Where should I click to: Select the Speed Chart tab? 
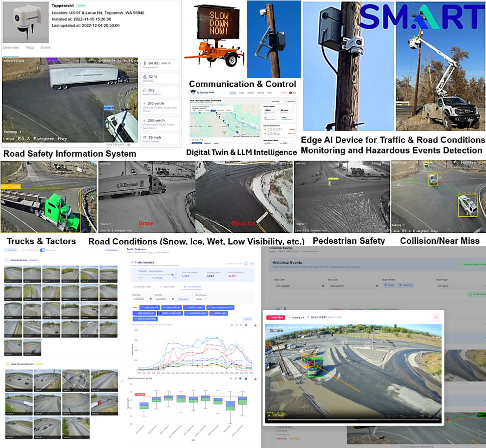point(167,287)
